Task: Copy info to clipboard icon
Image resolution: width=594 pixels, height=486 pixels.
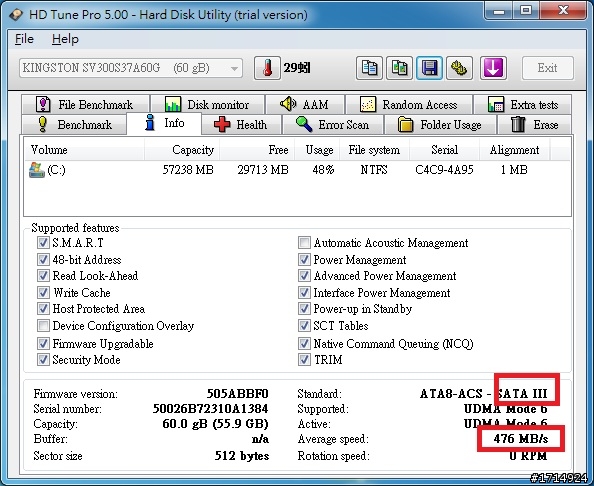Action: click(x=369, y=68)
